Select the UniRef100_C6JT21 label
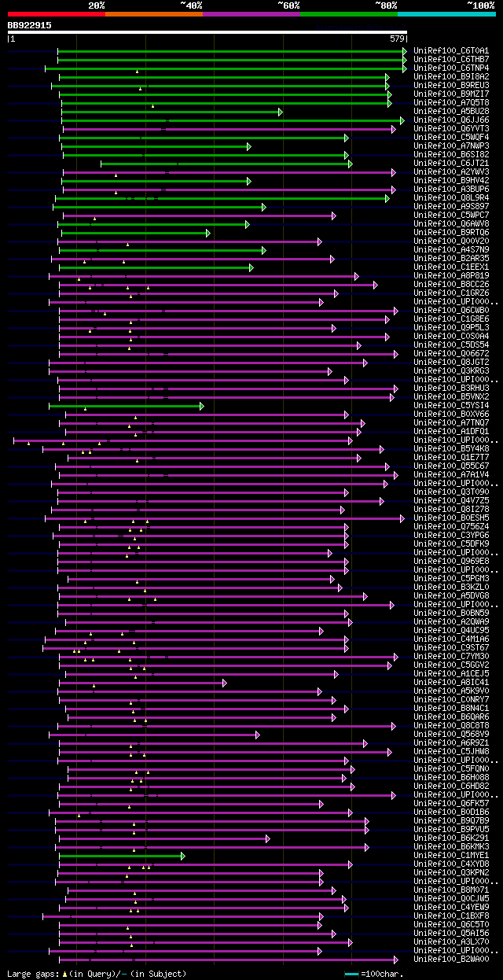 coord(451,163)
